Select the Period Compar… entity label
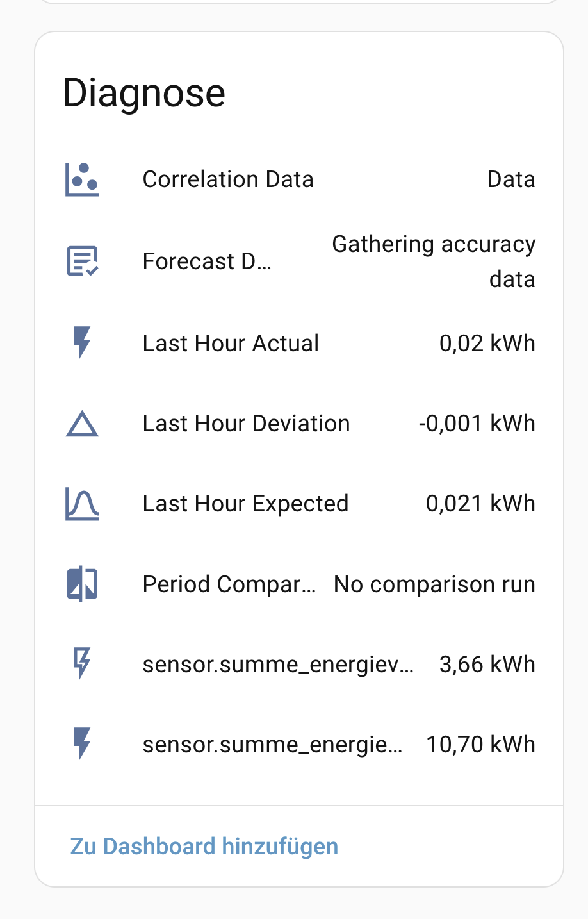This screenshot has height=919, width=588. pyautogui.click(x=229, y=584)
